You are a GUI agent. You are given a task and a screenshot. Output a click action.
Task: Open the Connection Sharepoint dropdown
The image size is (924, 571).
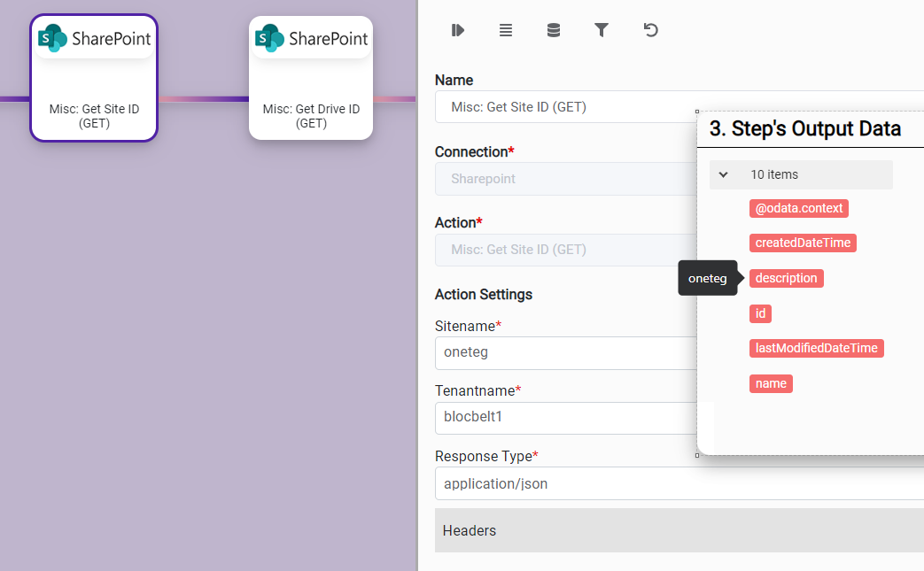point(565,179)
